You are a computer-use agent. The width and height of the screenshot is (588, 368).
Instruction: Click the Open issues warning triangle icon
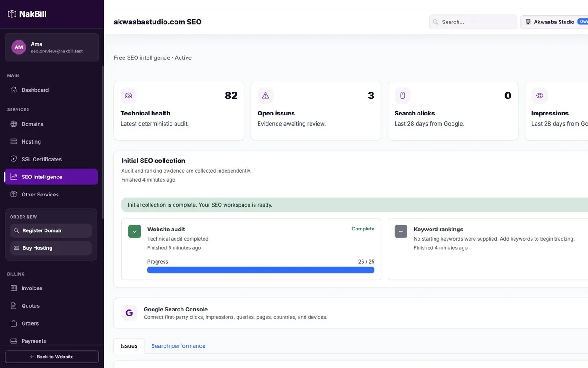tap(266, 96)
